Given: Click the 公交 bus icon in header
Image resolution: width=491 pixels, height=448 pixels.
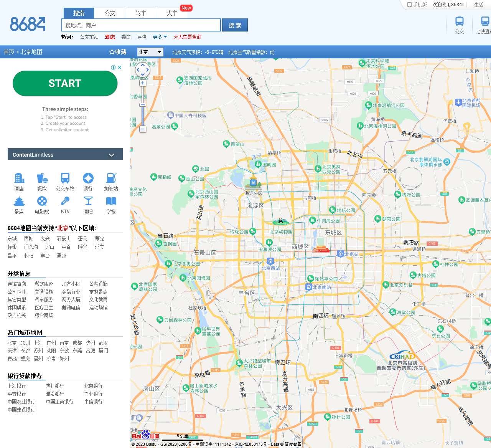Looking at the screenshot, I should point(460,21).
